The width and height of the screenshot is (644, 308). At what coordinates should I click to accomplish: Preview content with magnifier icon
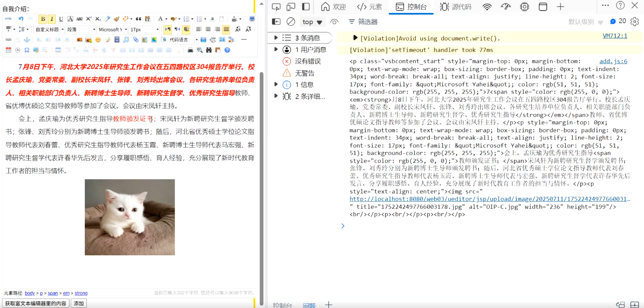pyautogui.click(x=199, y=50)
